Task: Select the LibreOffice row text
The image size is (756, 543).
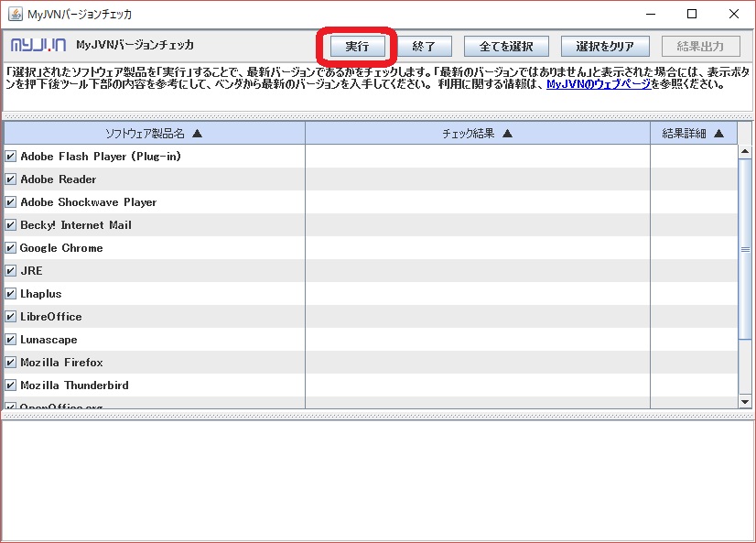Action: [51, 317]
